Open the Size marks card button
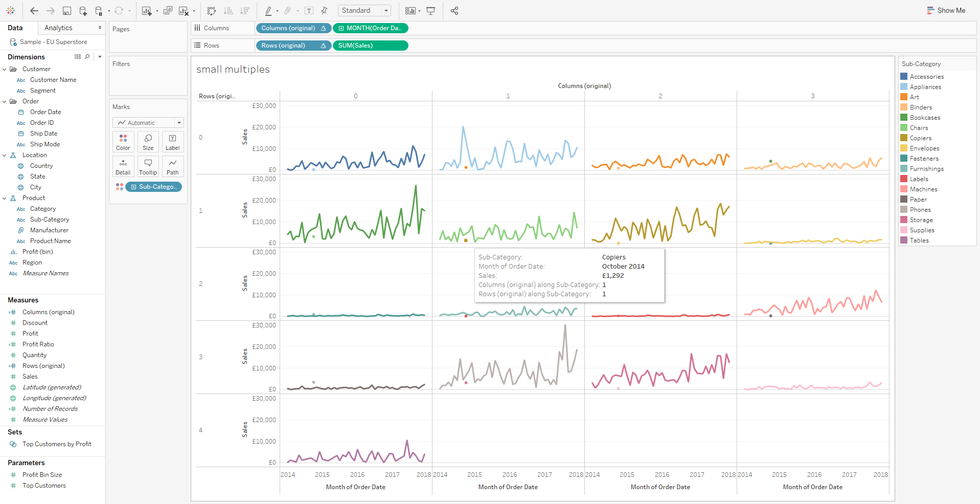The width and height of the screenshot is (980, 504). 148,142
